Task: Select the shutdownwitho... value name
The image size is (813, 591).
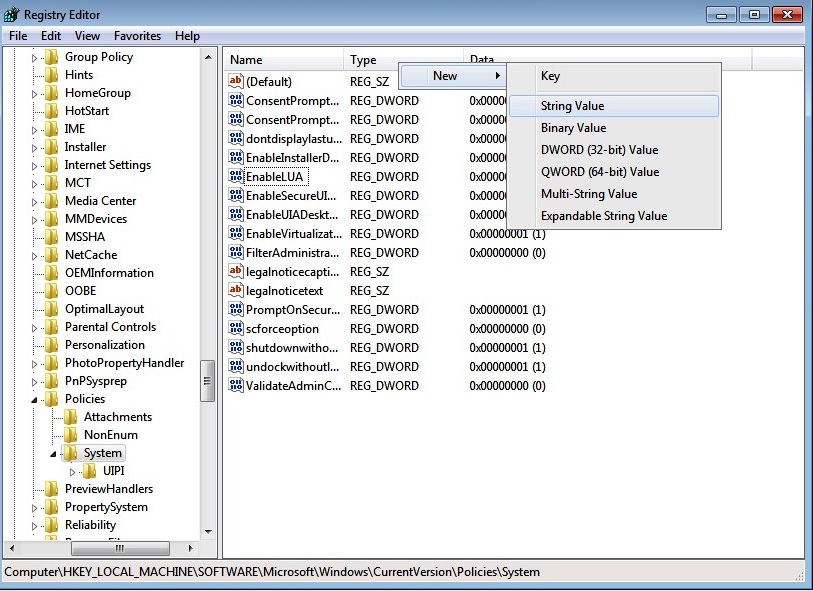Action: click(292, 347)
